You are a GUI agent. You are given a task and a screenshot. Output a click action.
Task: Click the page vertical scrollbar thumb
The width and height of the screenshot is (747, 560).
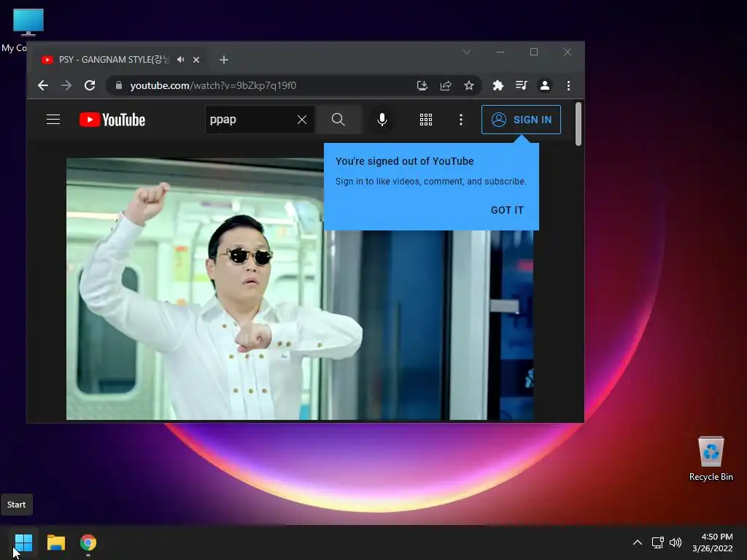578,124
